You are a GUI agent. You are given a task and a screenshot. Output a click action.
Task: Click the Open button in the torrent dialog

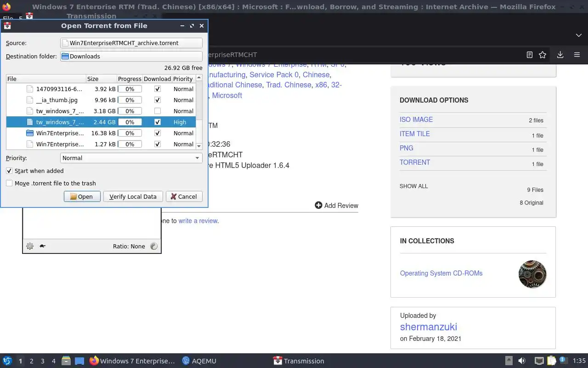82,196
